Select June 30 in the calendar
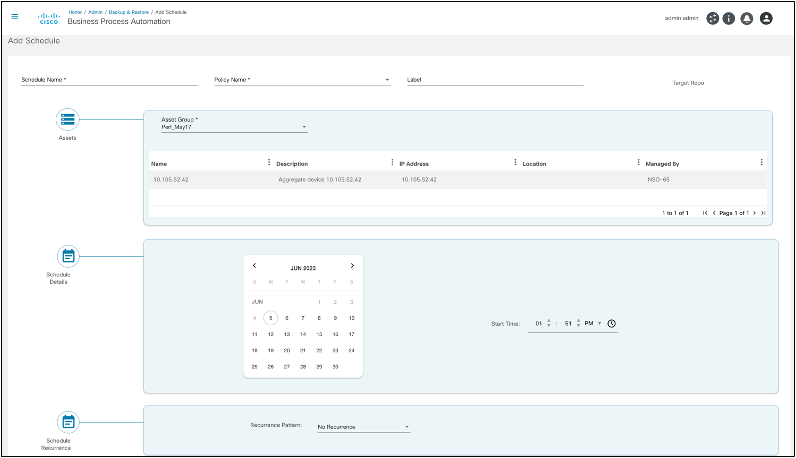This screenshot has height=458, width=796. 335,367
